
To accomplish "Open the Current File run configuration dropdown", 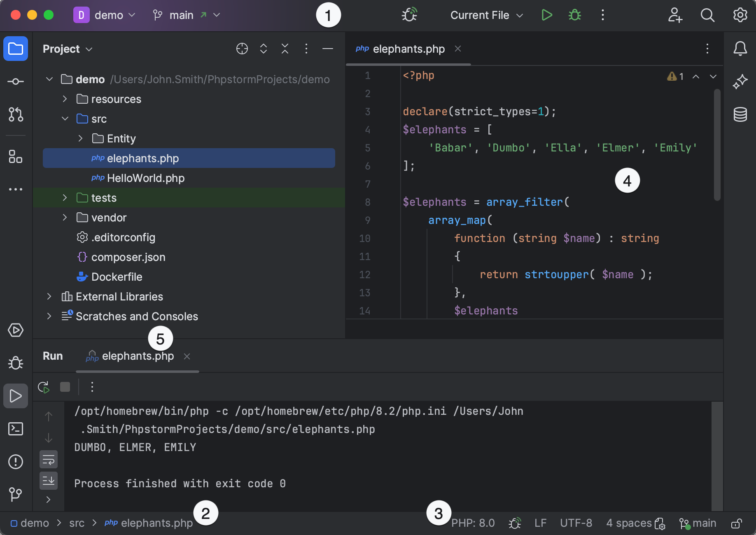I will point(486,15).
